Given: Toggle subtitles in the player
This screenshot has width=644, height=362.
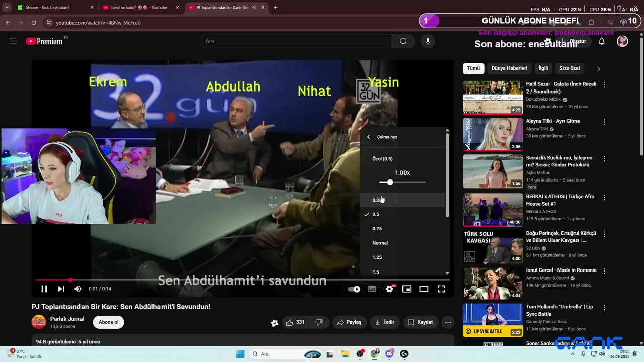Looking at the screenshot, I should (372, 289).
